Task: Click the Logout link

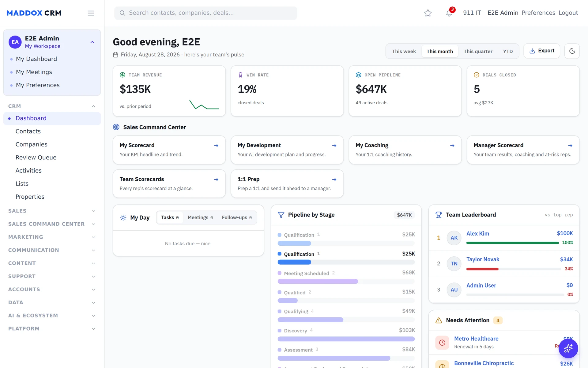Action: [568, 13]
